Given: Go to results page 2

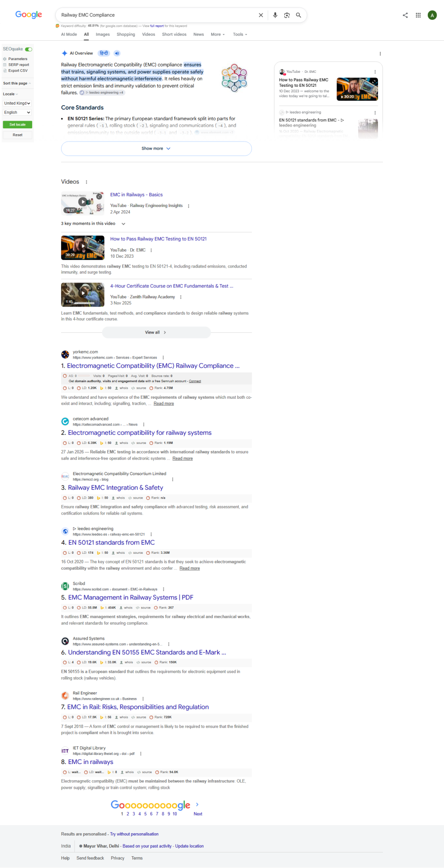Looking at the screenshot, I should point(128,814).
